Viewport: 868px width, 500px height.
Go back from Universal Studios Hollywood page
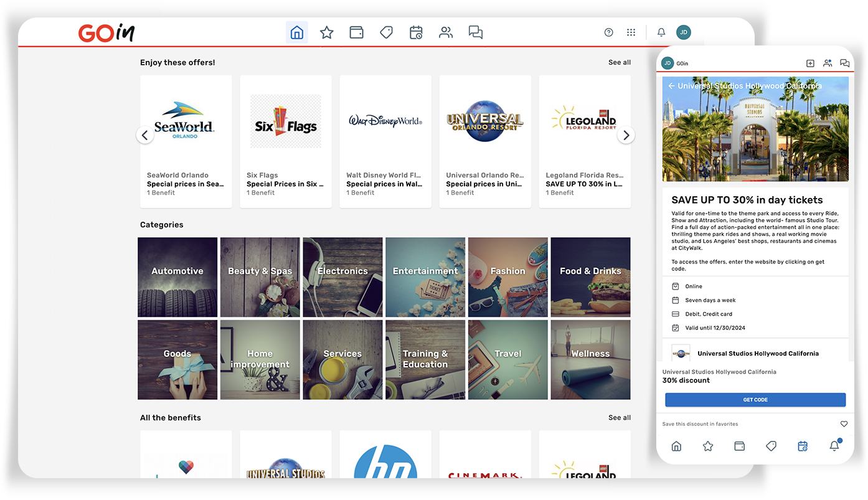(x=671, y=86)
